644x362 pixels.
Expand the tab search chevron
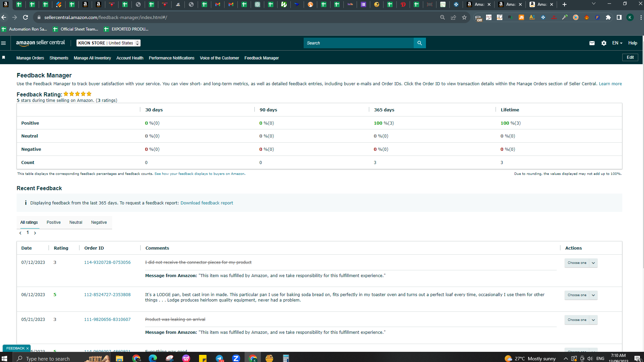(593, 4)
